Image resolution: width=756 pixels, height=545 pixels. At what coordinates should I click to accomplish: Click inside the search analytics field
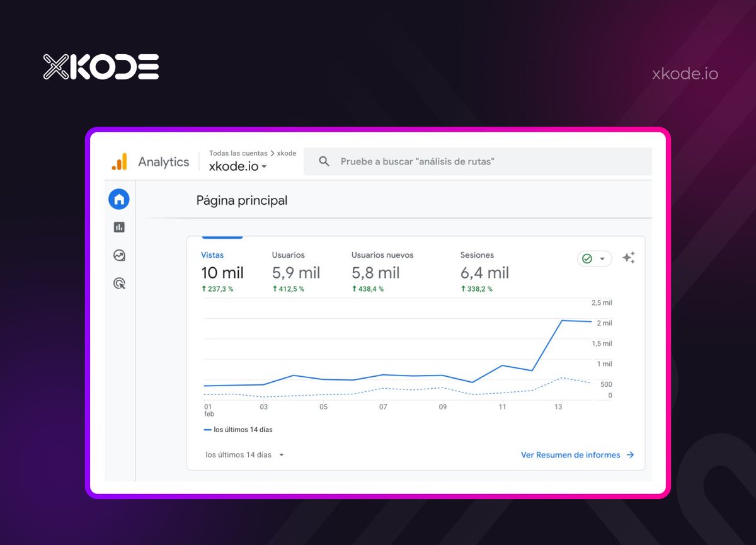point(428,161)
